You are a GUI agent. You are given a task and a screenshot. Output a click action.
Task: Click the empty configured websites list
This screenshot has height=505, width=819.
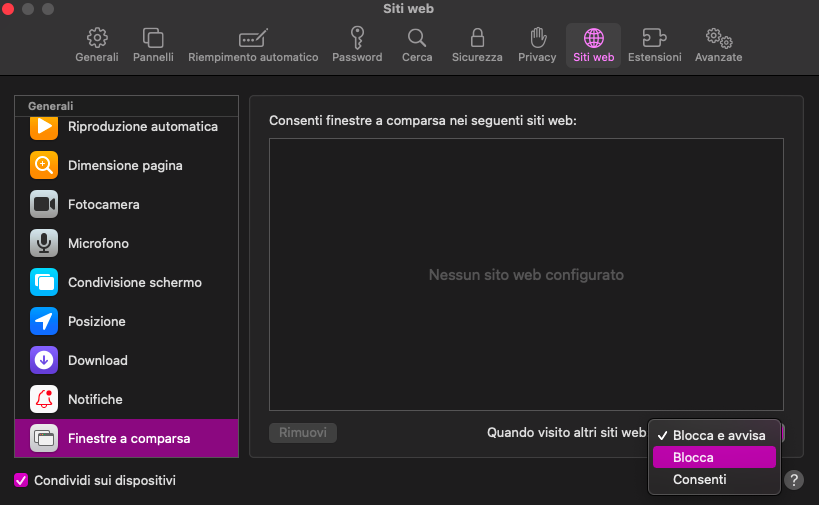[x=526, y=274]
